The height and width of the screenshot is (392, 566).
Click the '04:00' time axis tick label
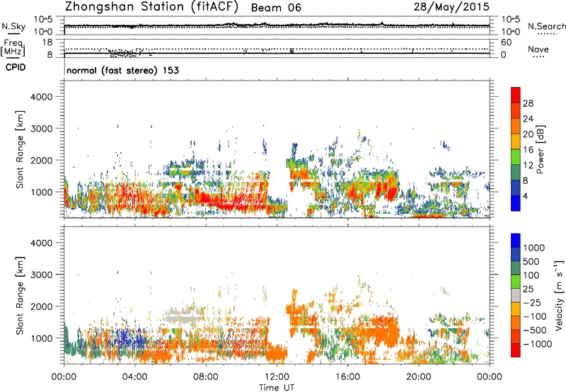pyautogui.click(x=134, y=377)
